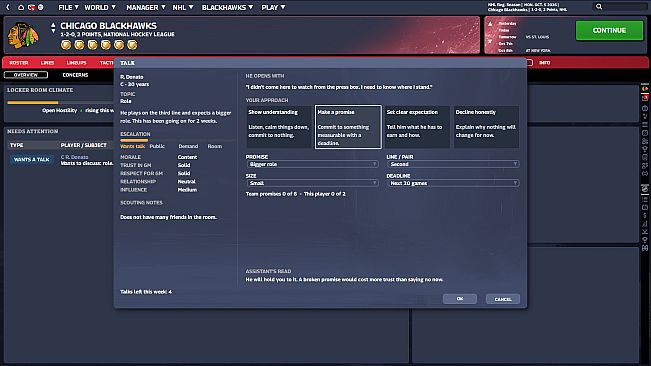Click the Influence value Medium
The width and height of the screenshot is (651, 366).
click(187, 190)
